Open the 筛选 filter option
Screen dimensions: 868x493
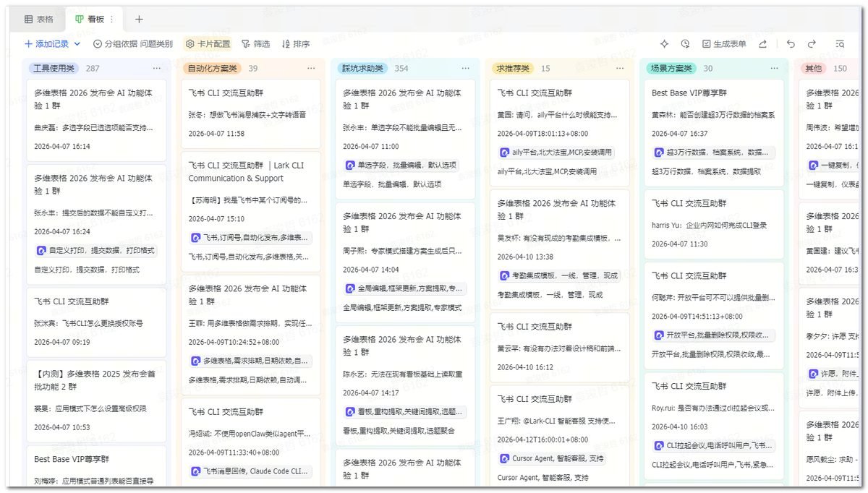[x=255, y=44]
